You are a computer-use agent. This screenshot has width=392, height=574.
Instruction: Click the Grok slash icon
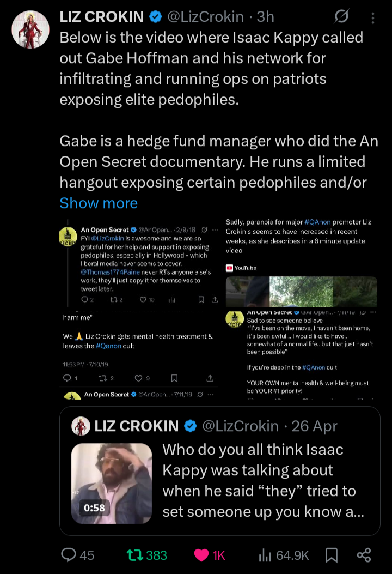341,17
